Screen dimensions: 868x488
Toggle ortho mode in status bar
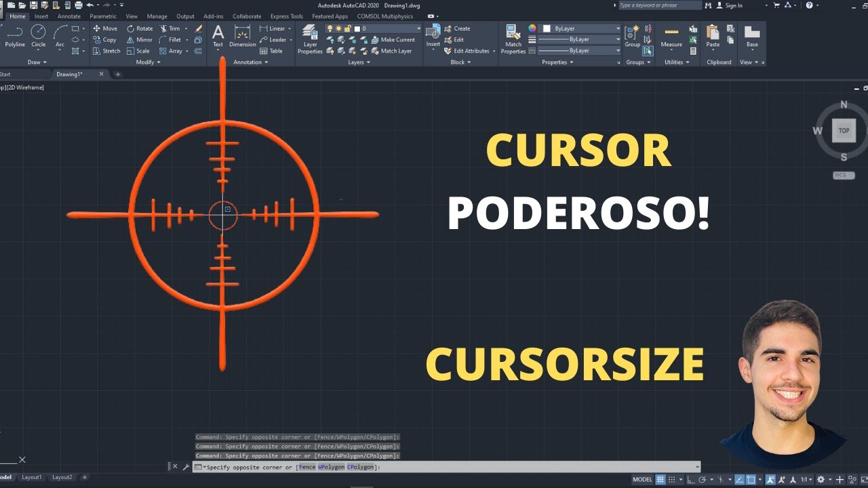pos(692,479)
